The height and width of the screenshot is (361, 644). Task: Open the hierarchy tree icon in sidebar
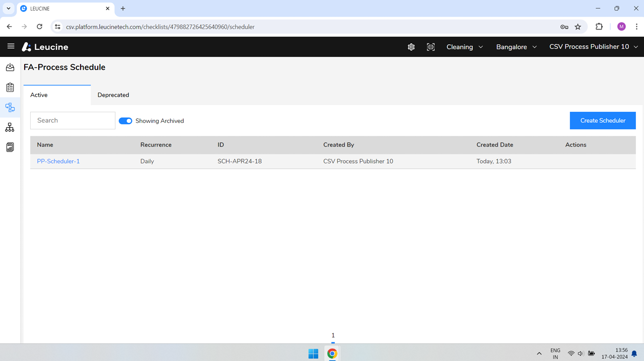point(10,127)
